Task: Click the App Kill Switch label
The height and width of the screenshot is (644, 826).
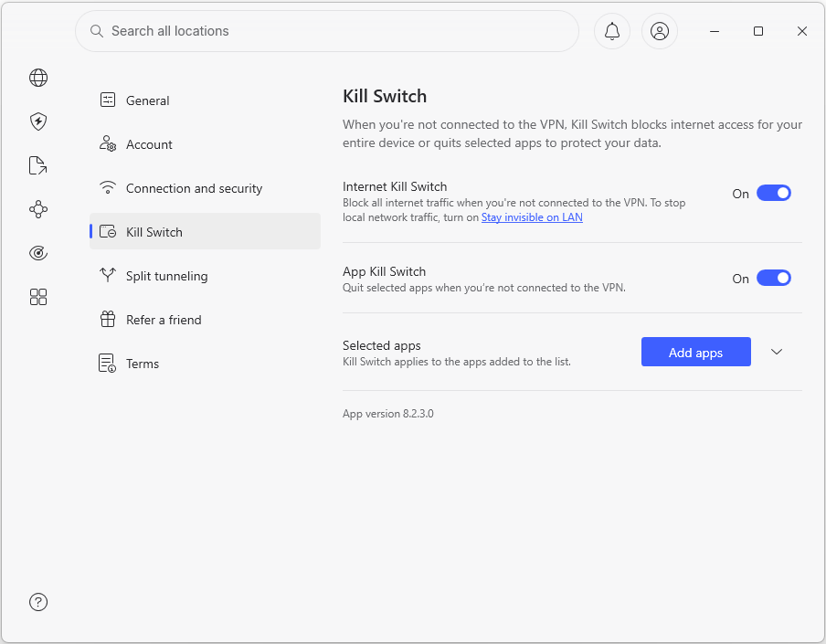Action: pos(384,271)
